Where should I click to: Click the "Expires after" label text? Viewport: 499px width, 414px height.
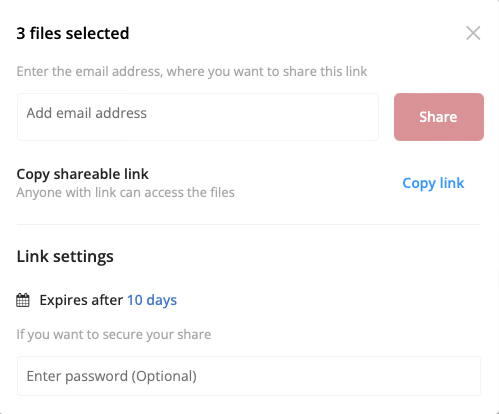tap(81, 300)
